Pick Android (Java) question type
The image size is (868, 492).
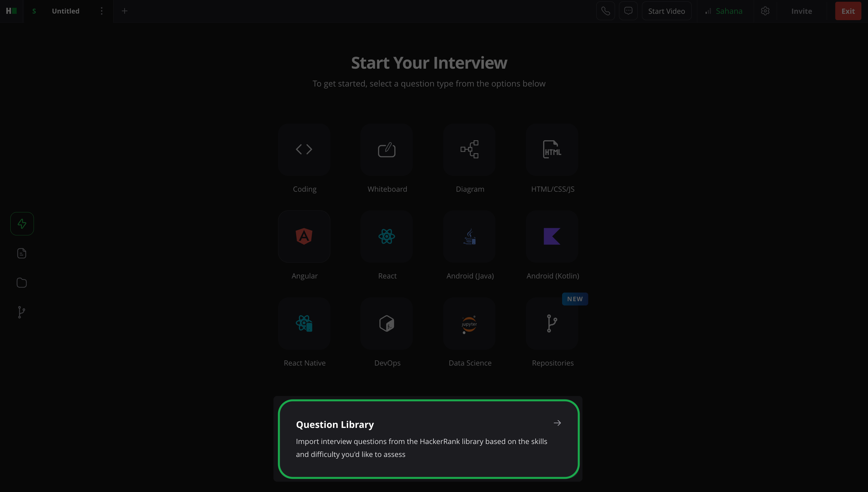point(469,236)
